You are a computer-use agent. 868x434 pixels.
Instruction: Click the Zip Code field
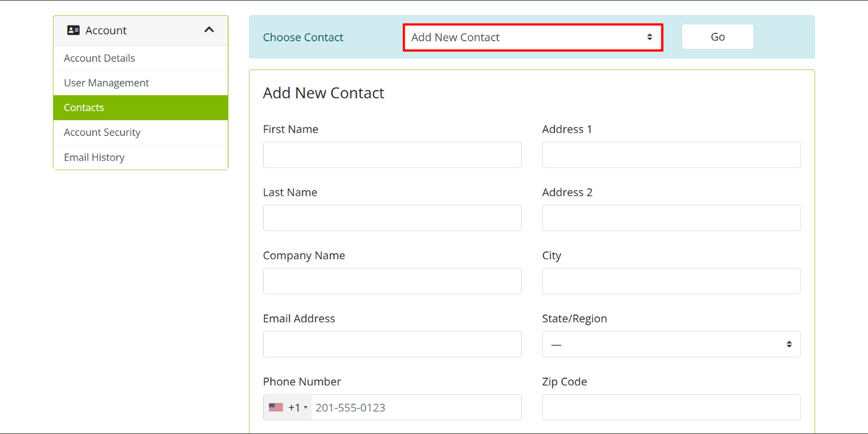coord(671,407)
